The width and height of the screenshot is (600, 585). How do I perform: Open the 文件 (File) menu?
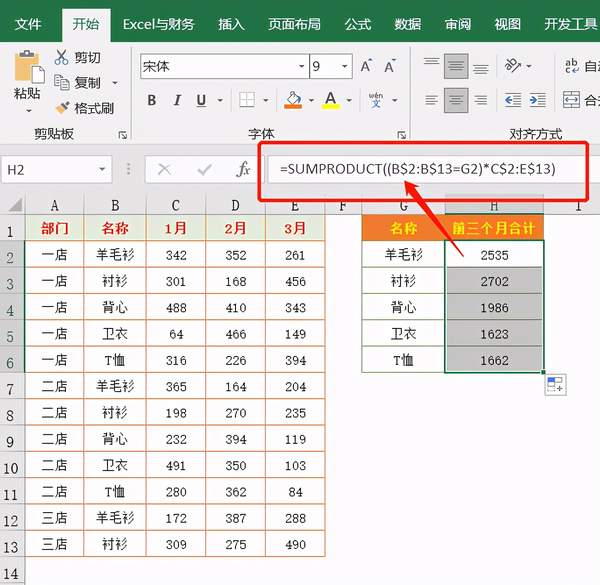click(29, 23)
